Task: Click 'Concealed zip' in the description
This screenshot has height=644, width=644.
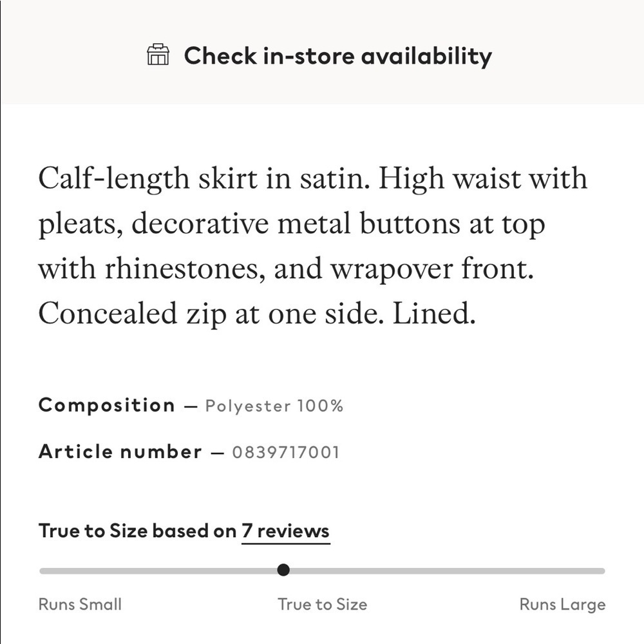Action: [x=132, y=314]
